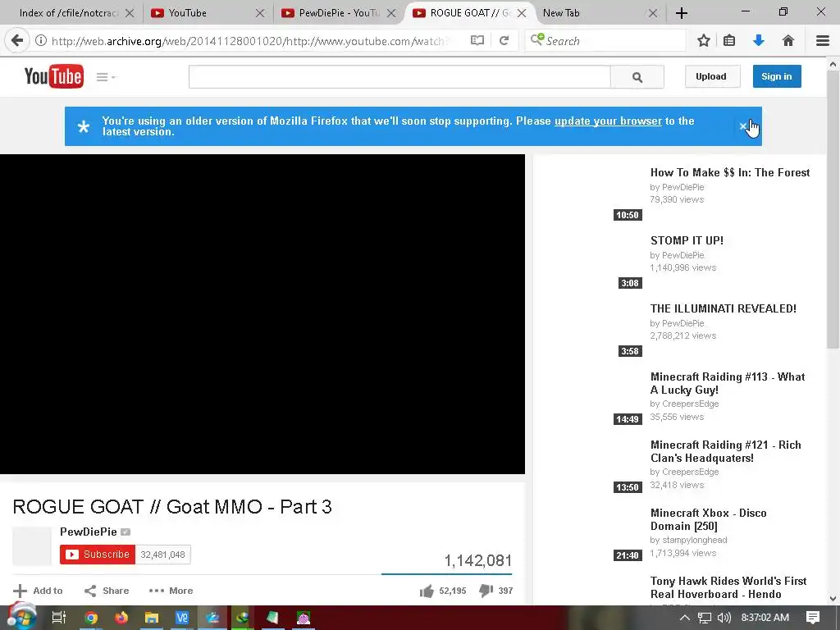The width and height of the screenshot is (840, 630).
Task: Show hidden tray icons chevron
Action: 685,618
